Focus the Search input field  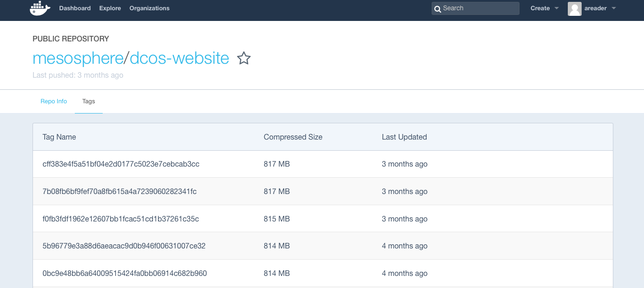point(475,8)
